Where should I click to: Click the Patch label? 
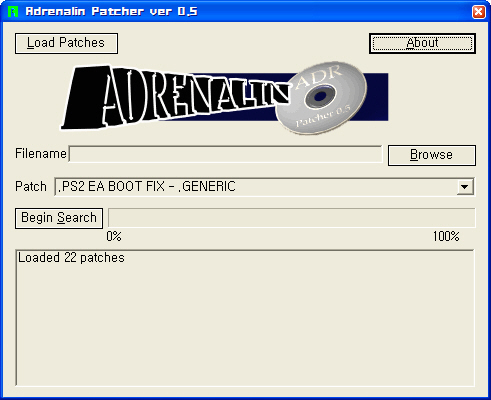pyautogui.click(x=31, y=186)
